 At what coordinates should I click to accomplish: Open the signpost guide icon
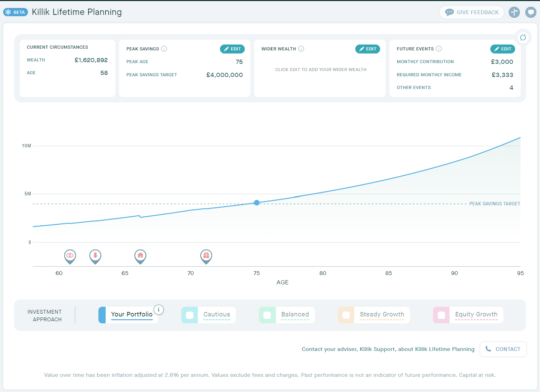point(514,12)
